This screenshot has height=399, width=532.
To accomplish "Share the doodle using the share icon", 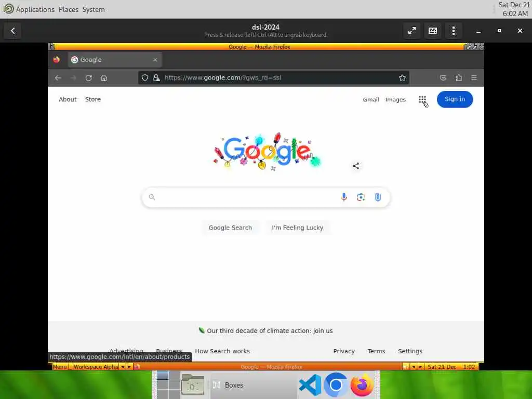I will (356, 166).
